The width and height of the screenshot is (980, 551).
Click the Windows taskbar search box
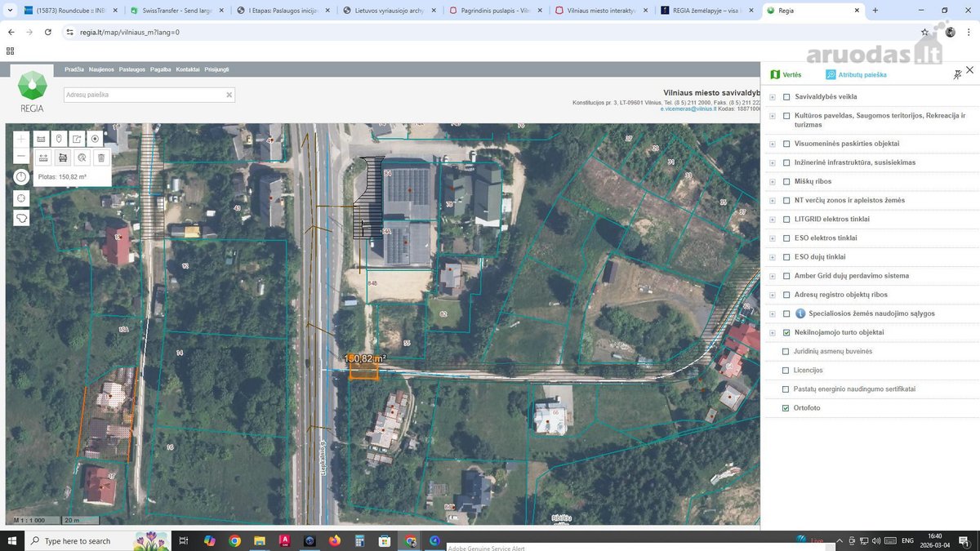tap(97, 540)
